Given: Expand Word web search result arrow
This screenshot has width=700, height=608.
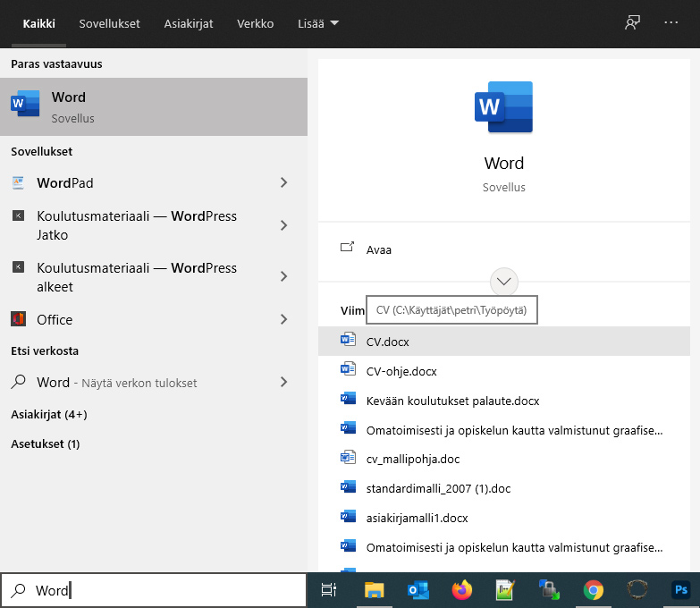Looking at the screenshot, I should pyautogui.click(x=283, y=382).
